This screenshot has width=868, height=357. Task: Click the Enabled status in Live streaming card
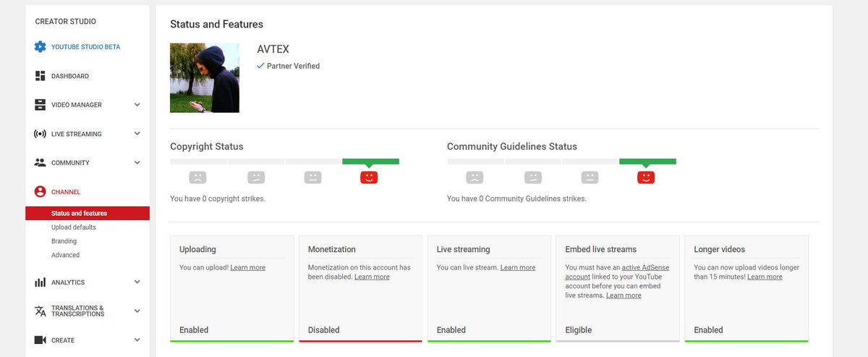click(451, 330)
